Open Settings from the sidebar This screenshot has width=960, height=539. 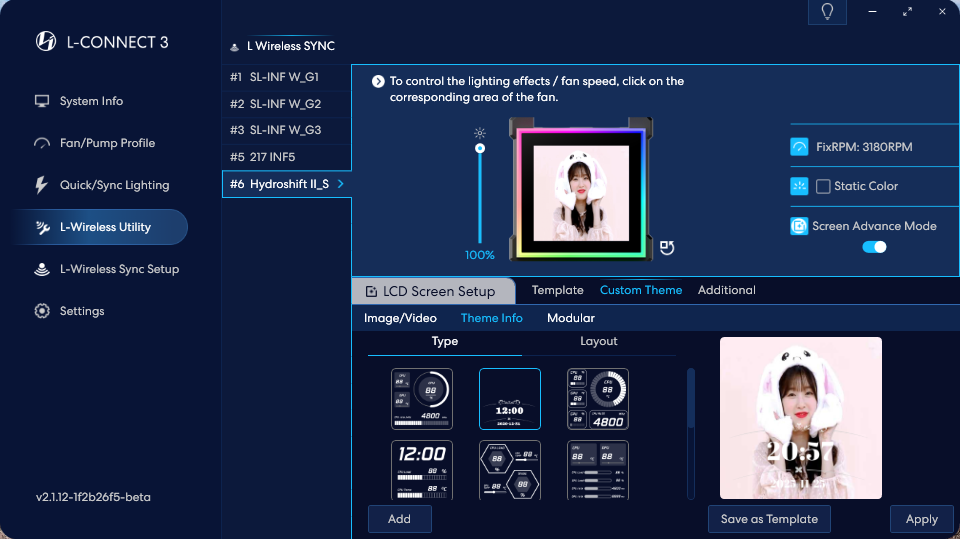pos(82,311)
